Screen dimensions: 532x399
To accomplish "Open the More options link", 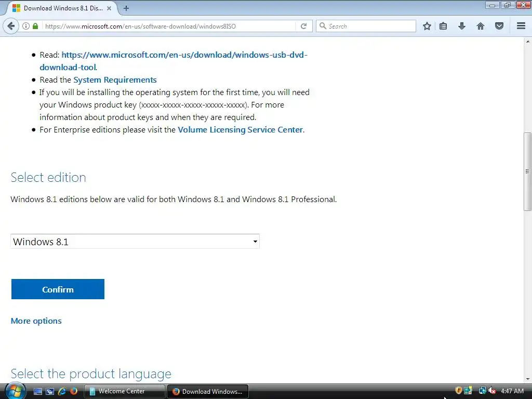I will [36, 321].
